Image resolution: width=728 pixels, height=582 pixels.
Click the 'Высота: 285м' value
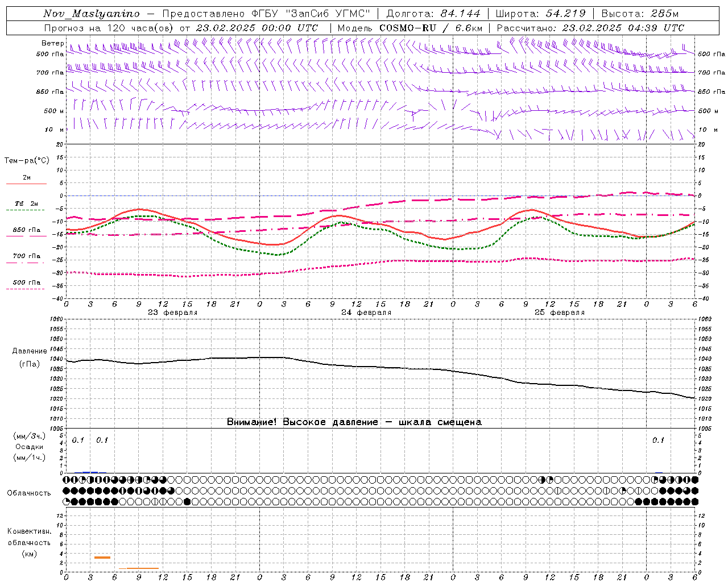click(640, 14)
